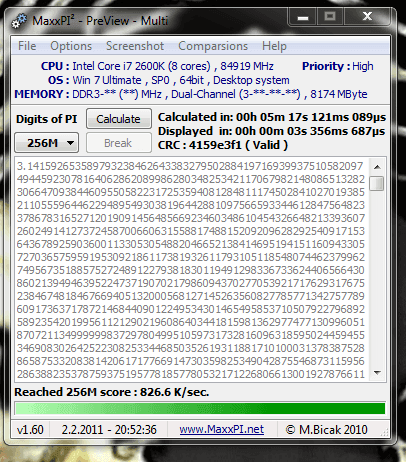Open the Comparsions menu

[213, 46]
